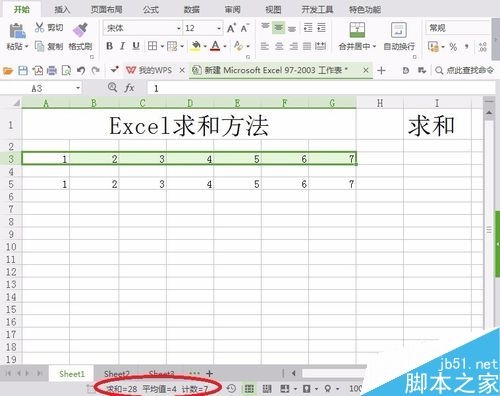Image resolution: width=500 pixels, height=396 pixels.
Task: Click the Merge and Center icon
Action: click(357, 30)
